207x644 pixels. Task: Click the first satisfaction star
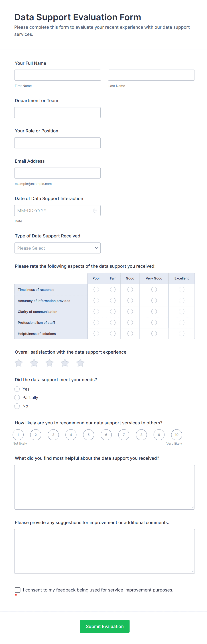click(x=18, y=363)
